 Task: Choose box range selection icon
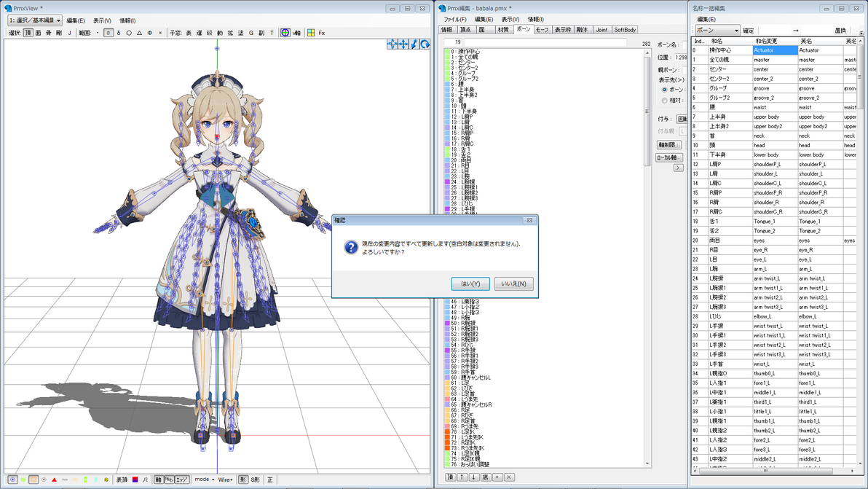[x=108, y=33]
